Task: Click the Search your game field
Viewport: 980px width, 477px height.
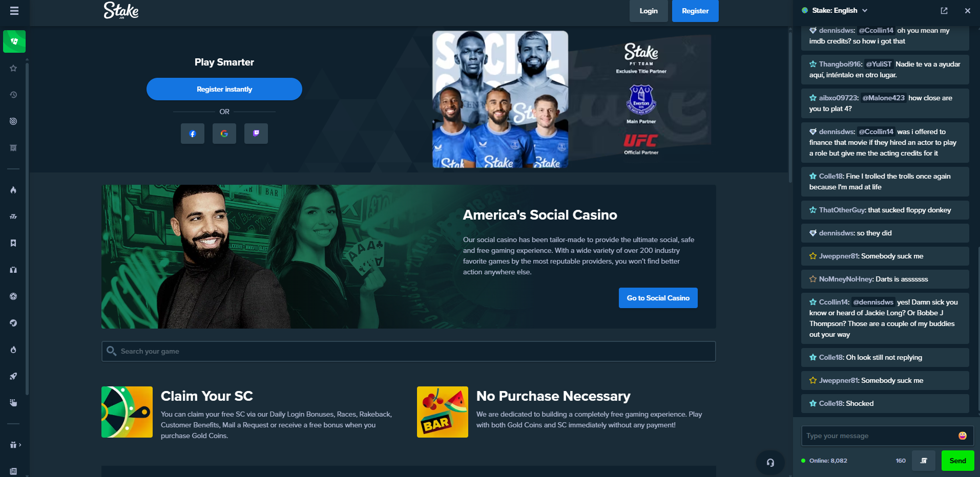Action: pos(408,351)
